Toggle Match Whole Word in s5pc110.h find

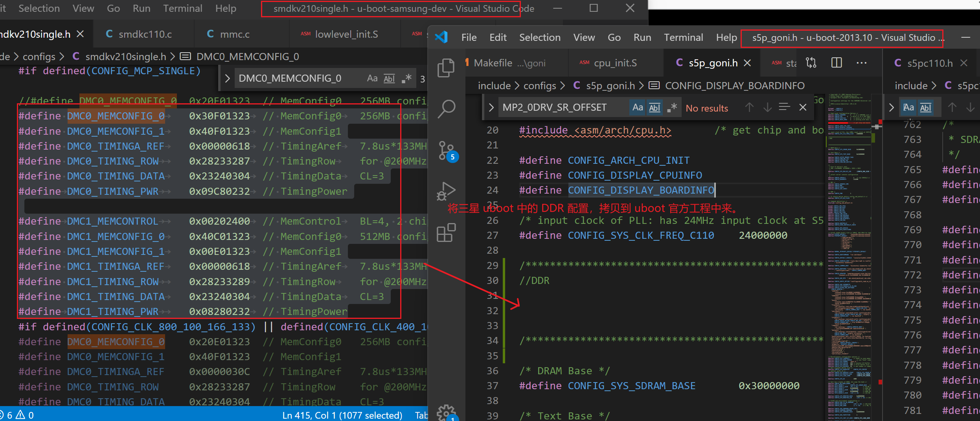(926, 107)
